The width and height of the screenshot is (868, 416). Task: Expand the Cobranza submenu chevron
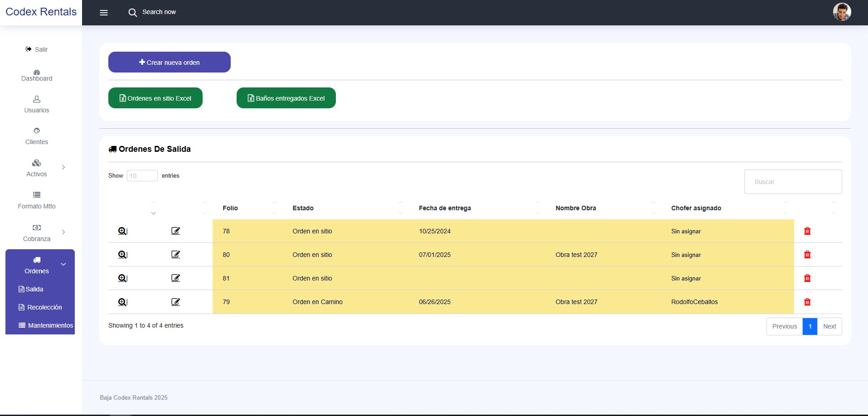(63, 232)
